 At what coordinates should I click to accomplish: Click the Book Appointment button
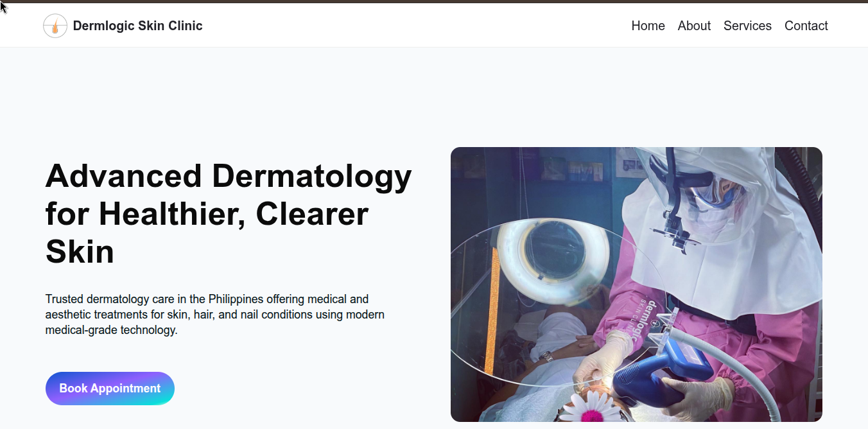pyautogui.click(x=110, y=389)
